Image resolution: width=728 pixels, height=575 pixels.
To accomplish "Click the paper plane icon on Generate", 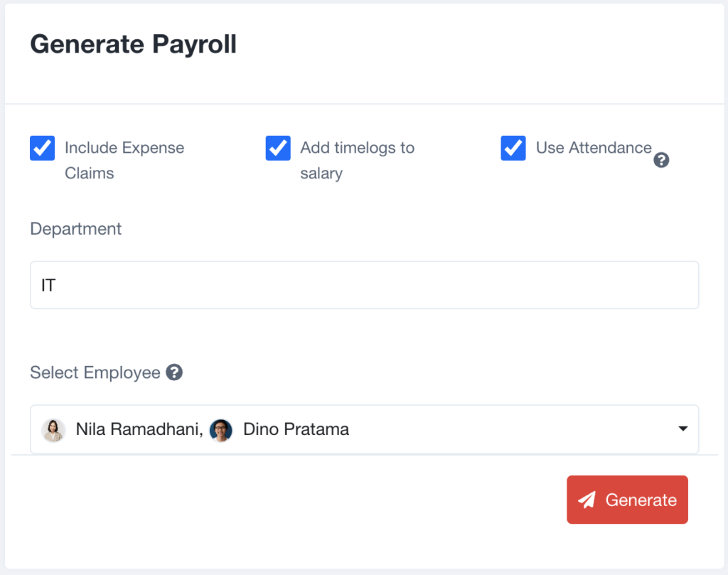I will (587, 500).
